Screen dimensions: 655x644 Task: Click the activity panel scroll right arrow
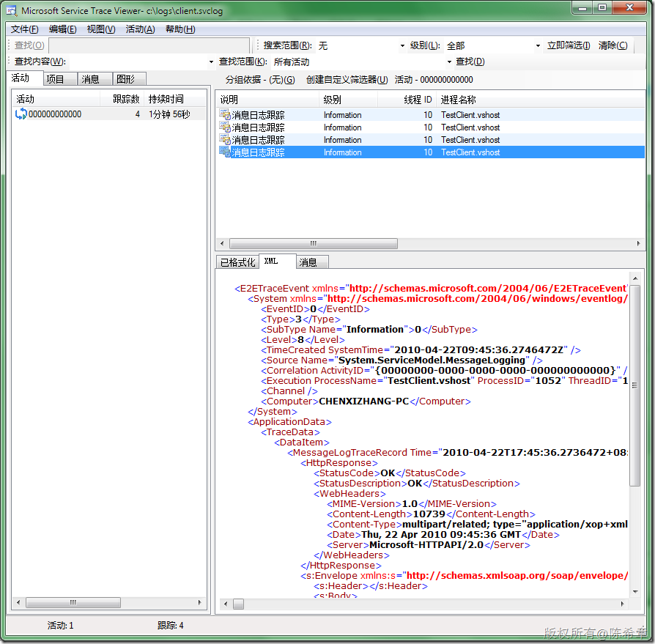(199, 603)
